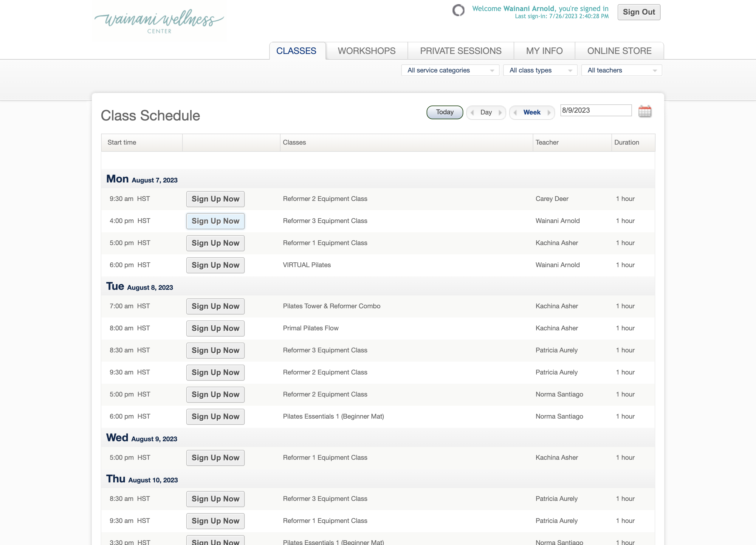The image size is (756, 545).
Task: Jump to Today in schedule
Action: (x=445, y=112)
